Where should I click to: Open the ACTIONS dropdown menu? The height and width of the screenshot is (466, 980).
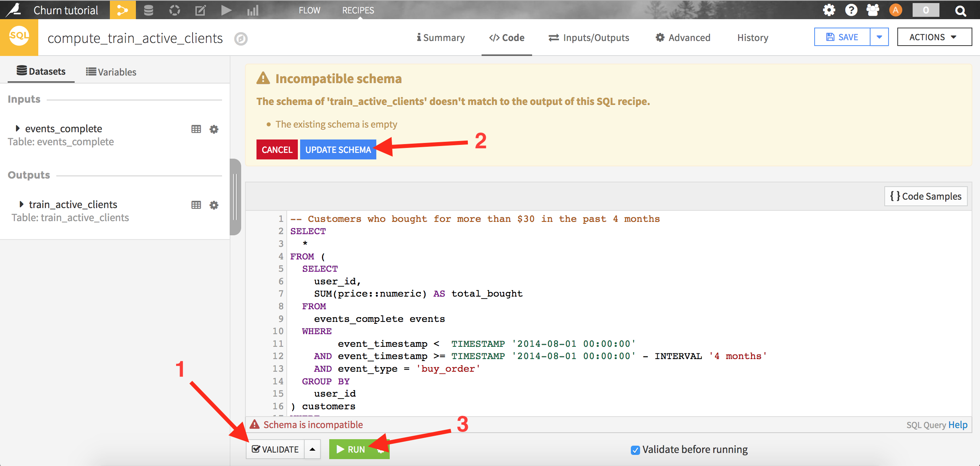click(934, 37)
